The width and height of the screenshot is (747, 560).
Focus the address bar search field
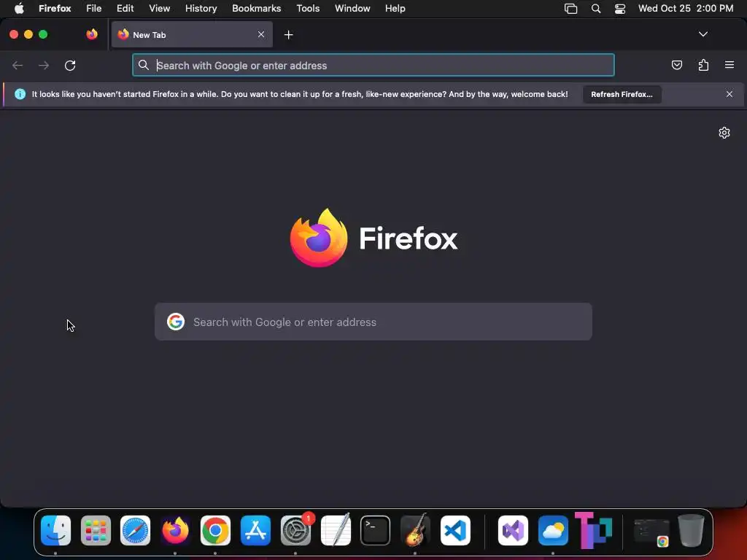pyautogui.click(x=373, y=65)
